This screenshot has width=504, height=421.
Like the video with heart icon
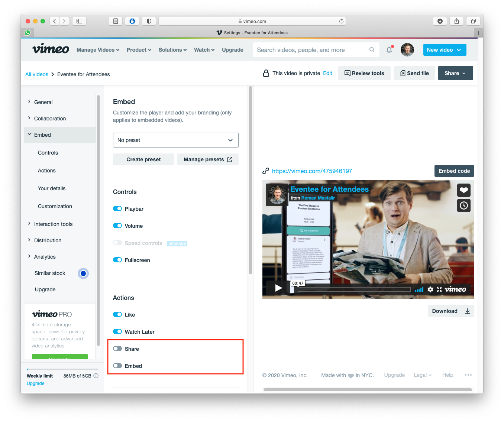pos(464,190)
